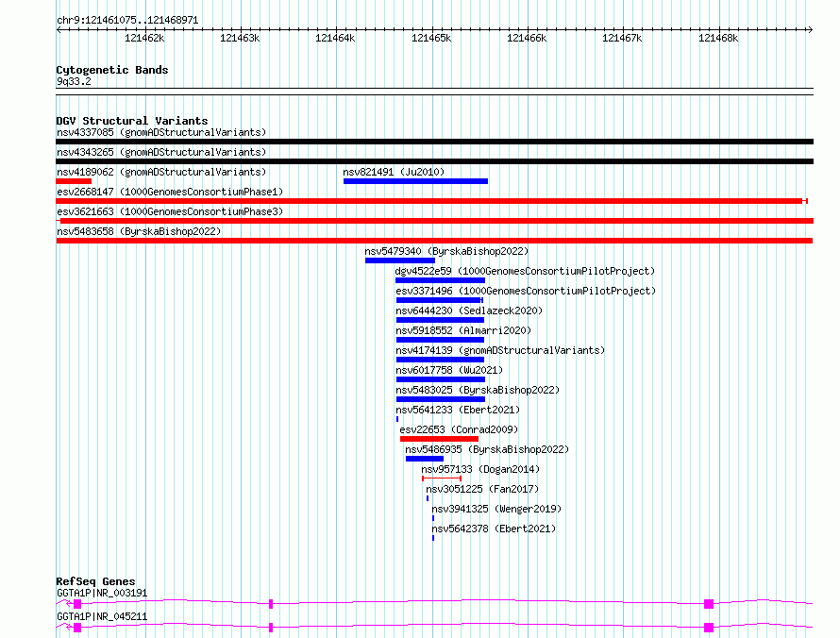Click the 121465k ruler mark
The width and height of the screenshot is (840, 638).
(x=431, y=38)
